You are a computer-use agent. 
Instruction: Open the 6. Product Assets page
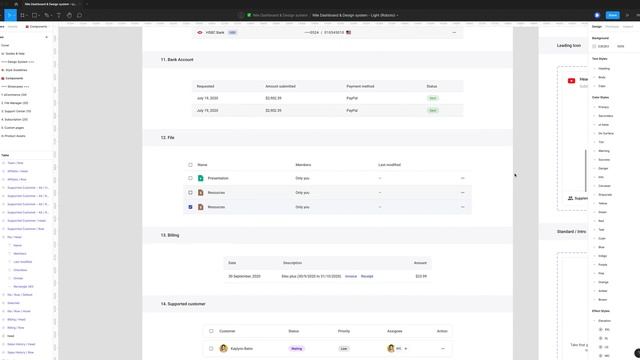[13, 136]
